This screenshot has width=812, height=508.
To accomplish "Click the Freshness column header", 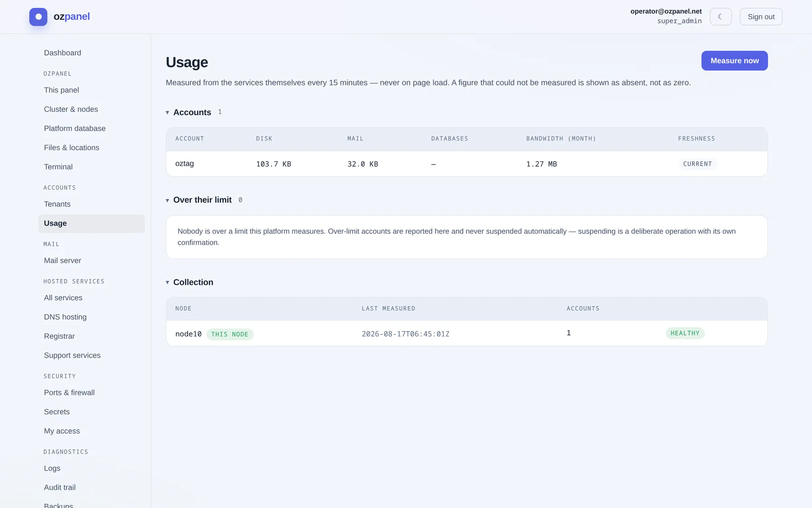I will coord(697,139).
